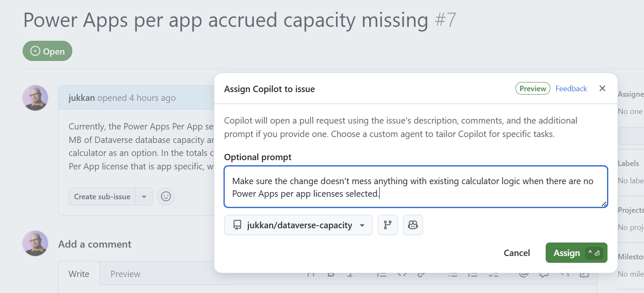Add emoji reaction to the issue
Viewport: 644px width, 293px height.
[x=166, y=196]
